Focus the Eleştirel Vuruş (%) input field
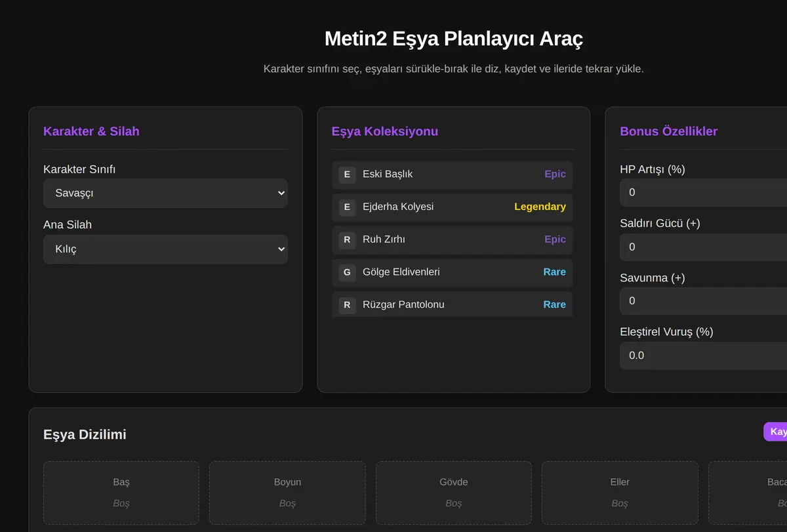The height and width of the screenshot is (532, 787). (703, 355)
